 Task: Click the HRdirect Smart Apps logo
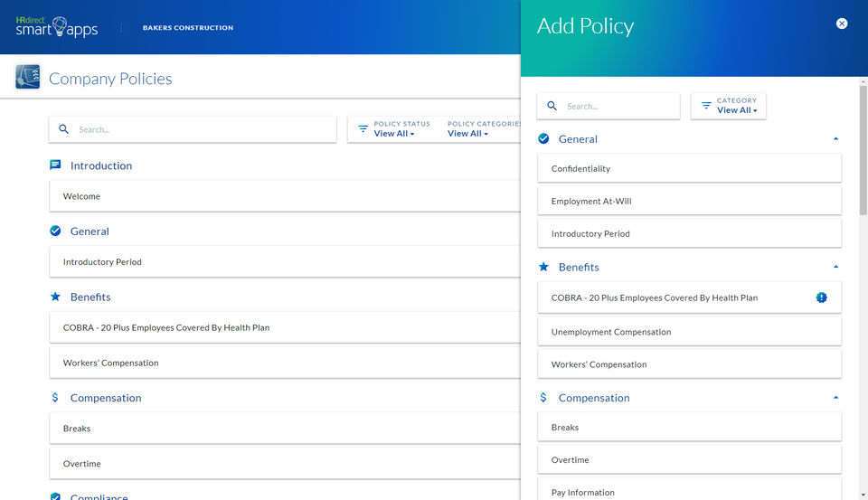tap(56, 27)
